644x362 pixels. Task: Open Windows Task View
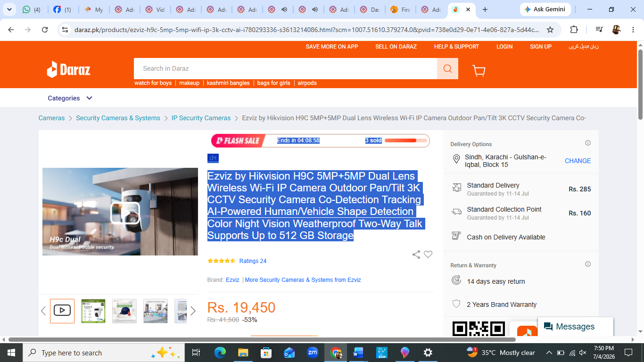[196, 353]
